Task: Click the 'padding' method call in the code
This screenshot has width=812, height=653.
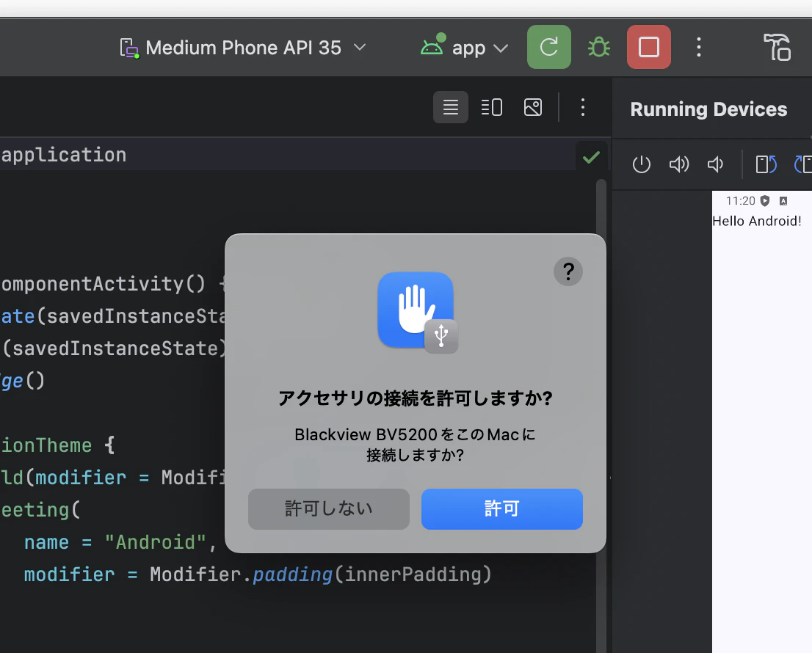Action: point(292,575)
